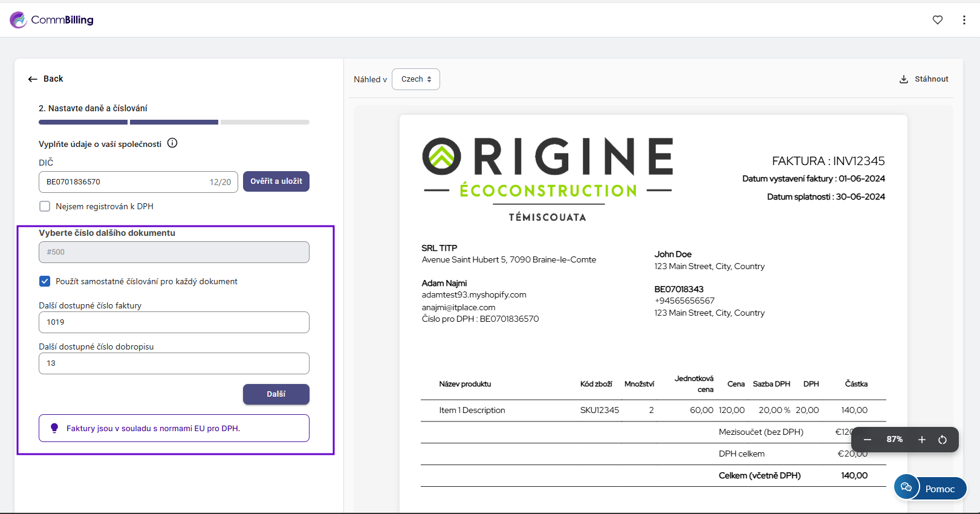This screenshot has width=980, height=514.
Task: Uncheck separate numbering for each document
Action: (45, 281)
